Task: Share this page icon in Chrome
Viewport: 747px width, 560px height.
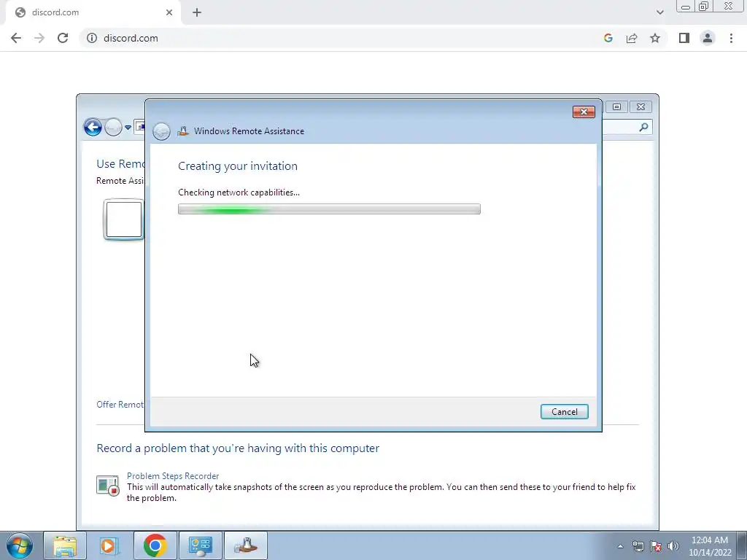Action: (x=632, y=38)
